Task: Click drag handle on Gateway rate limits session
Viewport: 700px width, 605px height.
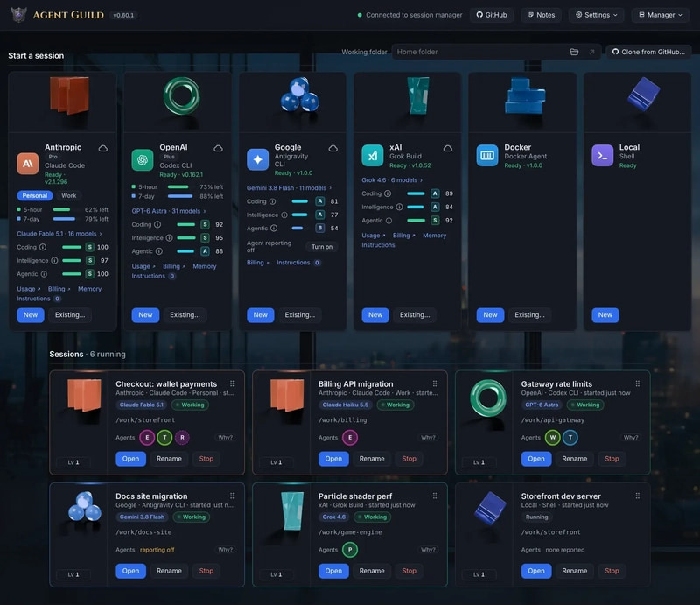Action: pyautogui.click(x=638, y=383)
